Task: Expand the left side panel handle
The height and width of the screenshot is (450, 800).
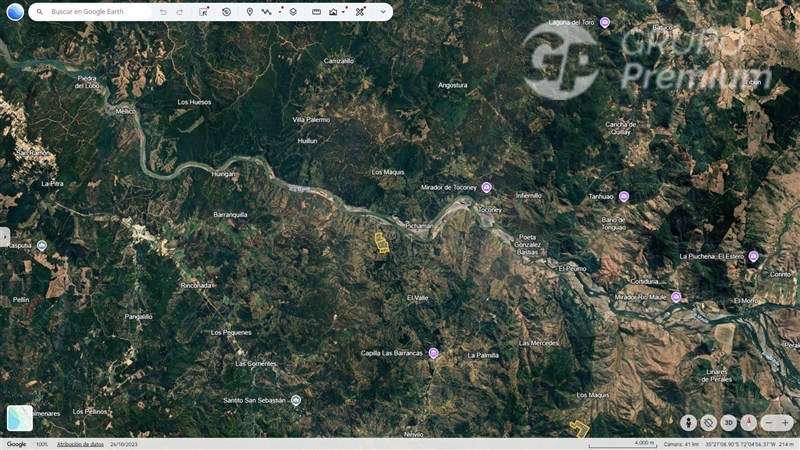Action: [x=4, y=237]
